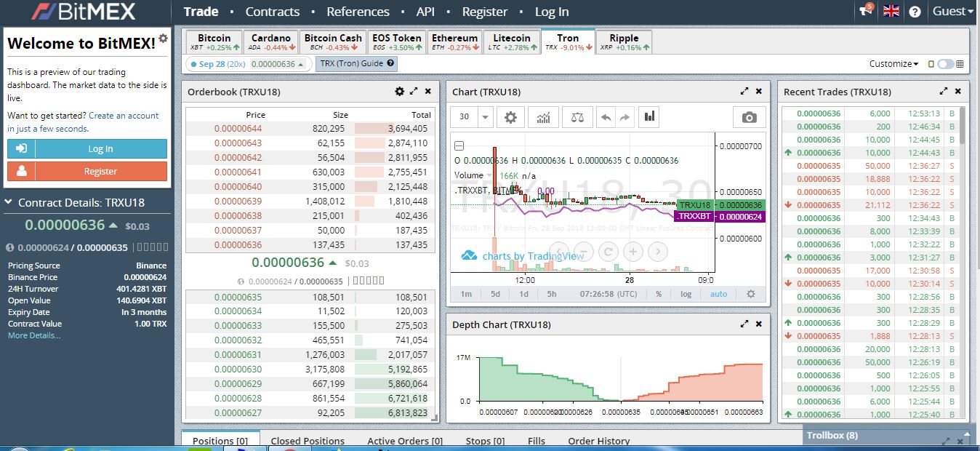Click the orange Register button
The height and width of the screenshot is (451, 980).
[x=87, y=171]
